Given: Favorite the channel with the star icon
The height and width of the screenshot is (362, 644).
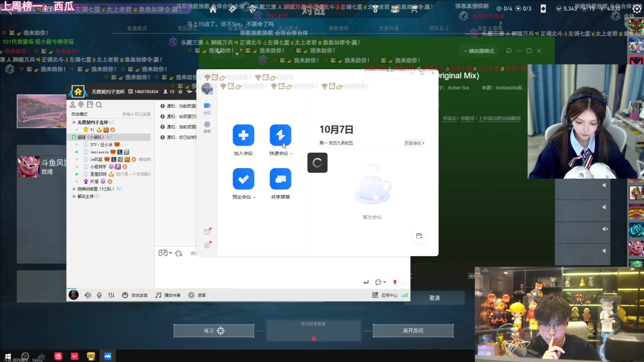Looking at the screenshot, I should click(x=180, y=92).
